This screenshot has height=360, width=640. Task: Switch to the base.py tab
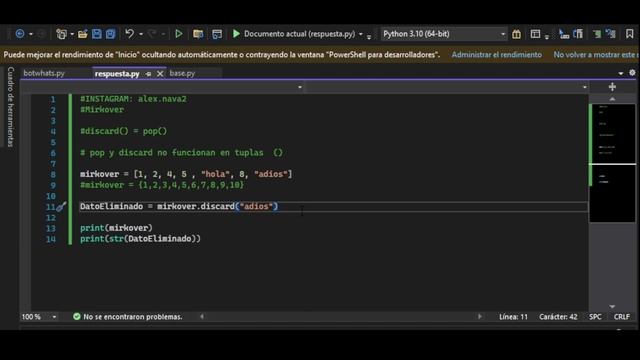coord(182,73)
